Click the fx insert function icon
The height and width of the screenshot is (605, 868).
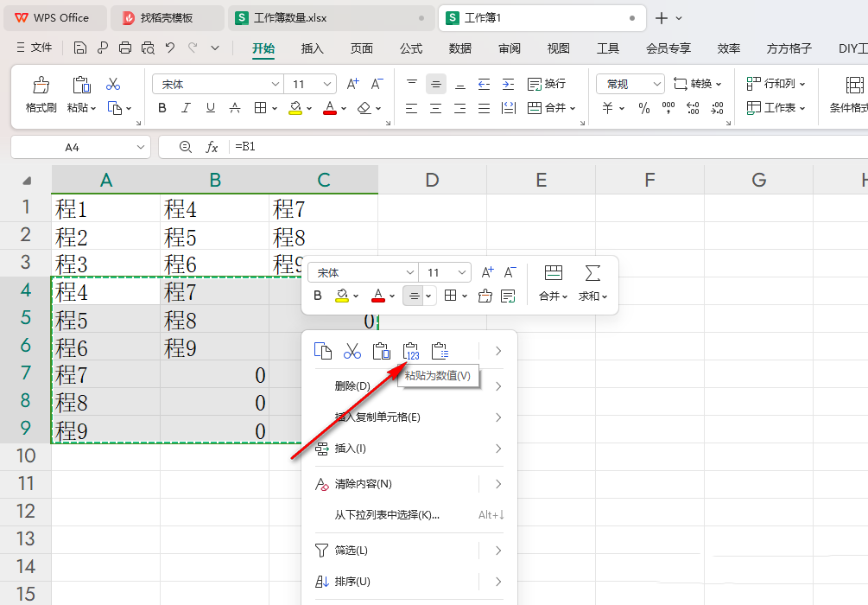212,147
